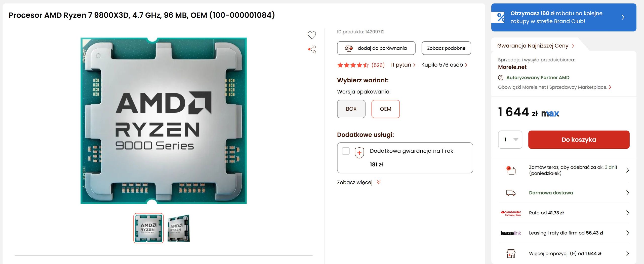Open Kupiło 576 osób link
This screenshot has height=264, width=644.
click(x=444, y=65)
